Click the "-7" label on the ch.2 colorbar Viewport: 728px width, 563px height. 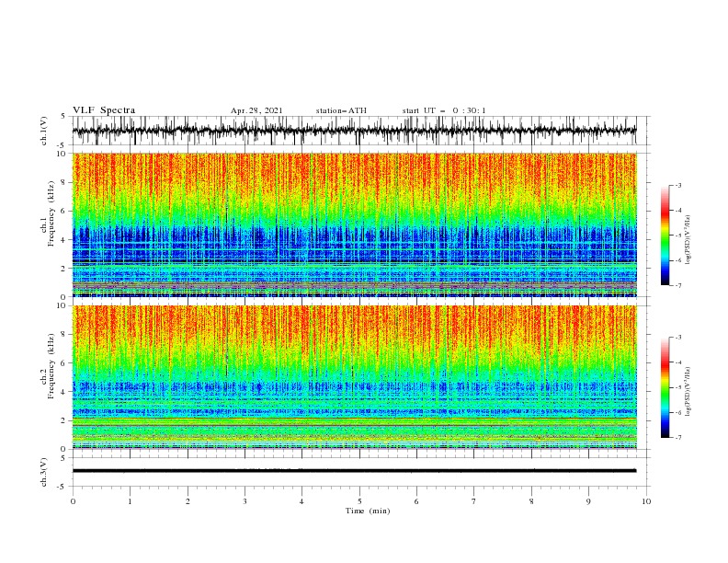[678, 438]
